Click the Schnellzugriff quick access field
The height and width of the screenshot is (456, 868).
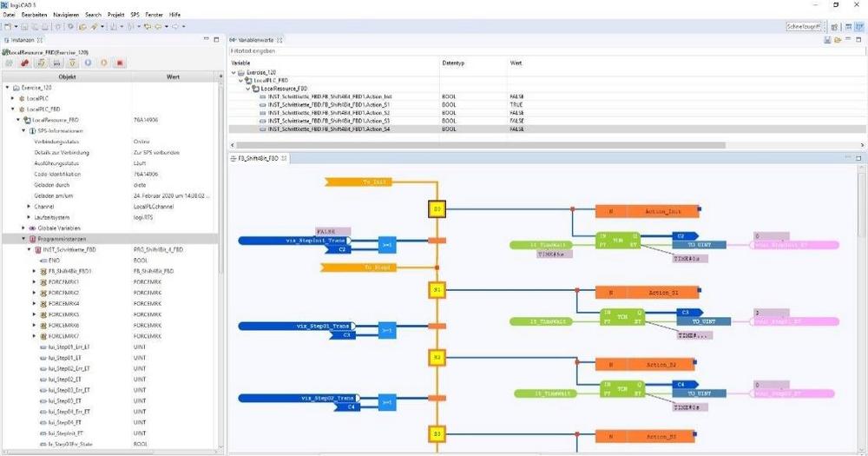[804, 27]
